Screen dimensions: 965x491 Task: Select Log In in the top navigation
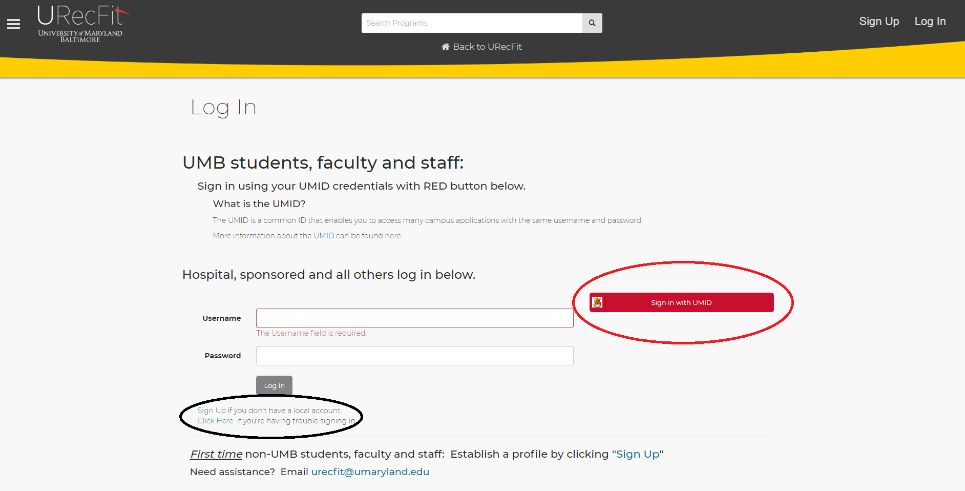tap(929, 22)
